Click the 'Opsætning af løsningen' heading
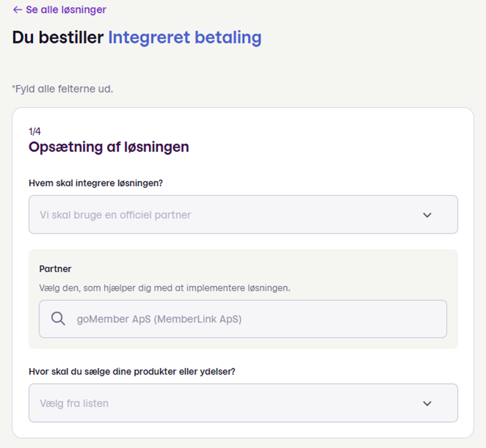 [109, 147]
